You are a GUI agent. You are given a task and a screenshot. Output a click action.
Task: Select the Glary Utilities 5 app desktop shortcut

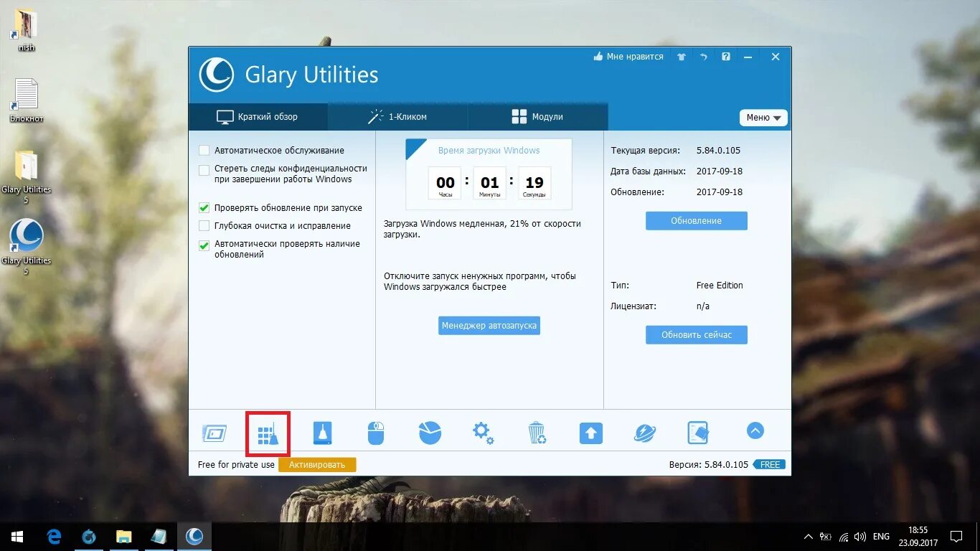point(27,248)
